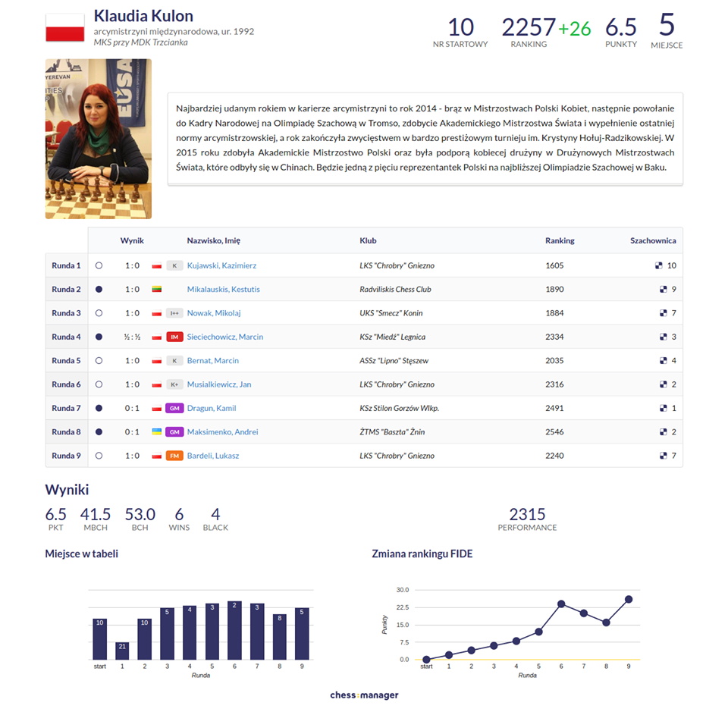Open Nowak, Mikolaj player link

coord(214,313)
